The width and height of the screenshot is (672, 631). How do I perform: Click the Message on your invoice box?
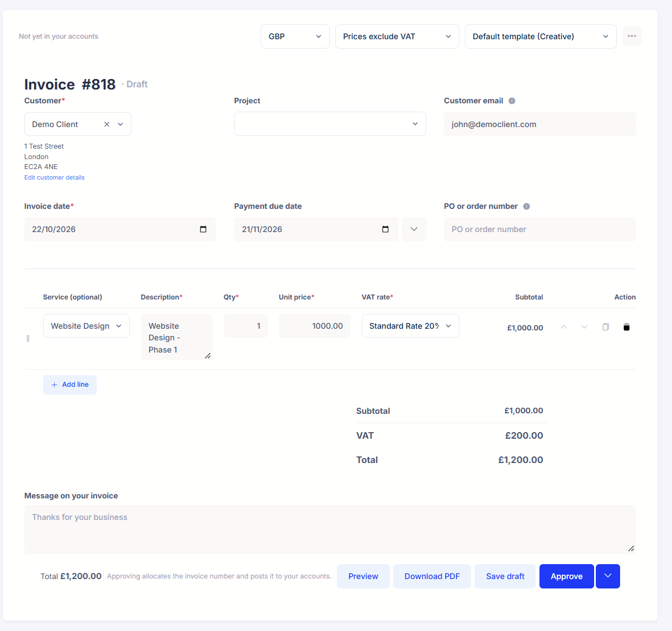click(x=330, y=529)
